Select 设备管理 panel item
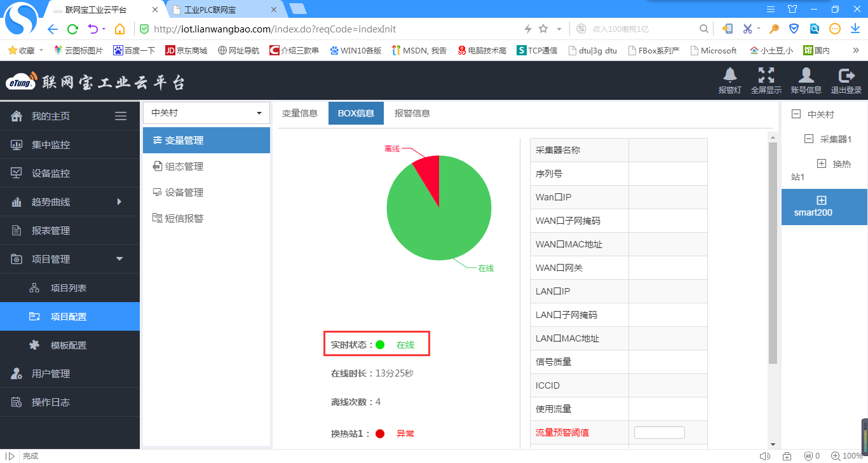Viewport: 868px width, 463px height. click(x=207, y=193)
